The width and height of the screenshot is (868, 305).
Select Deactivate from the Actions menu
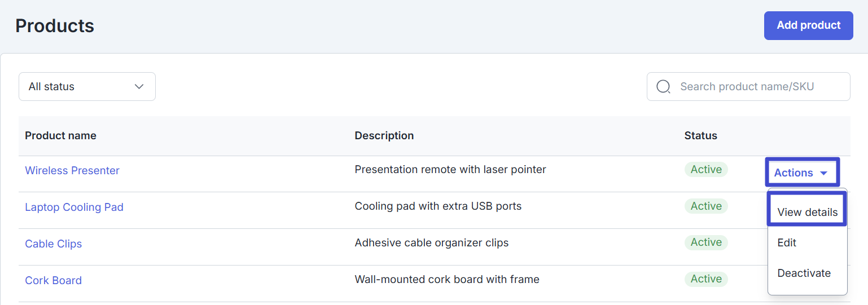[x=804, y=273]
